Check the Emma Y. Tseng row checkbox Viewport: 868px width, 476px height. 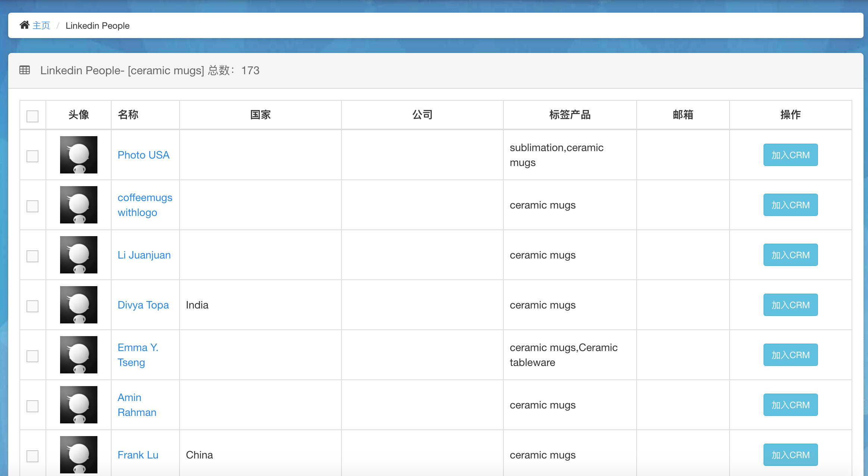point(32,356)
